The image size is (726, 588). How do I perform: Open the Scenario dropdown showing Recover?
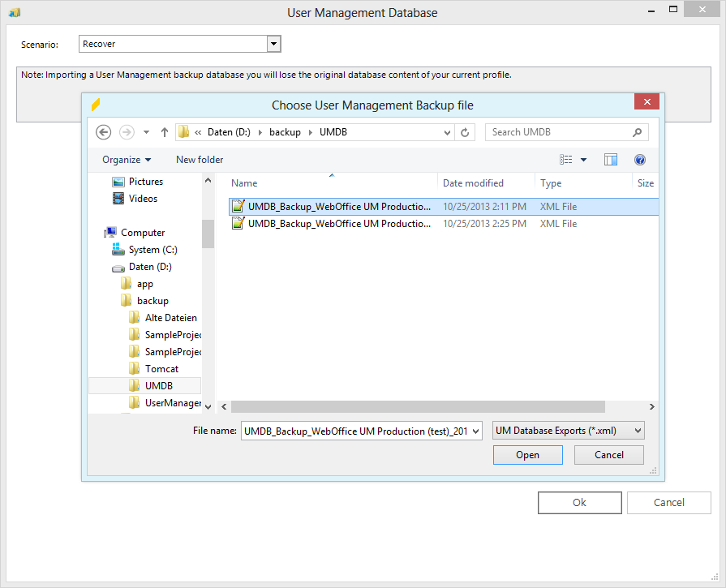point(273,44)
